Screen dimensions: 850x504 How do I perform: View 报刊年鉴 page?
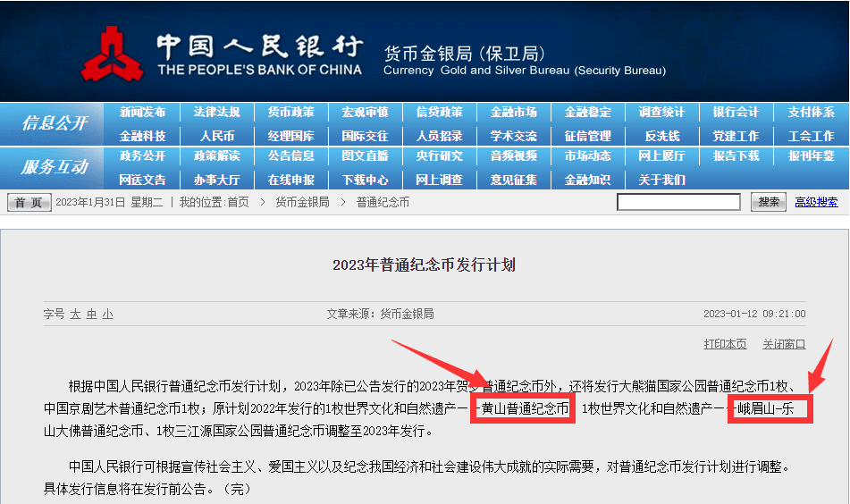811,156
